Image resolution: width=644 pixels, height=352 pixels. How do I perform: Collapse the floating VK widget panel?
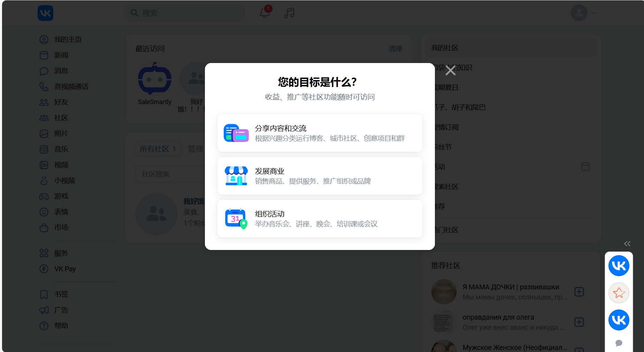pyautogui.click(x=627, y=244)
